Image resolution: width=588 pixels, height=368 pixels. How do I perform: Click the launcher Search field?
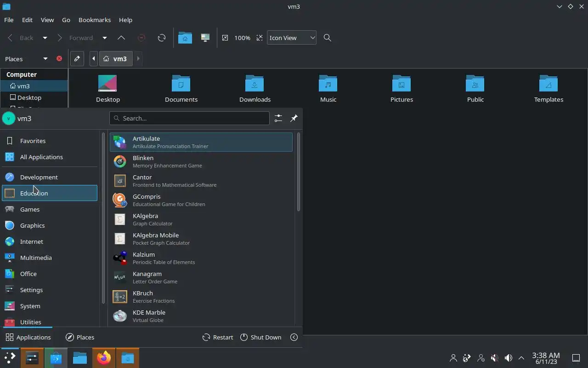(189, 118)
